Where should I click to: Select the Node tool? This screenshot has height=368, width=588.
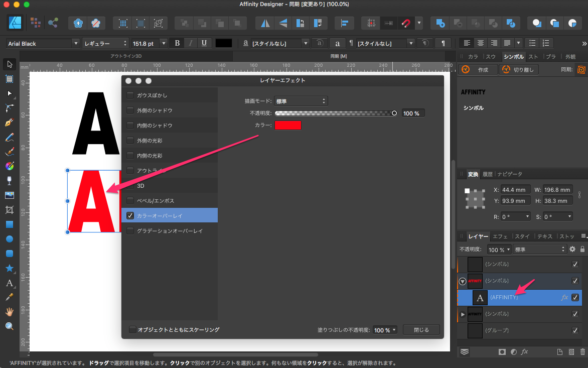pyautogui.click(x=10, y=93)
